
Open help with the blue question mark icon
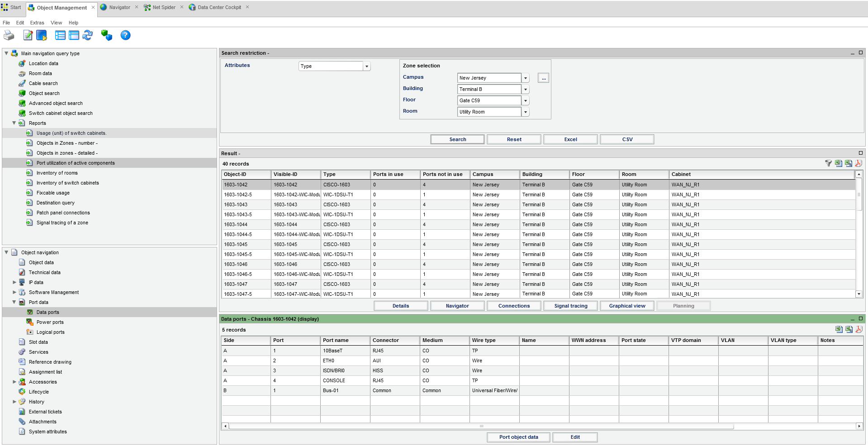[125, 35]
